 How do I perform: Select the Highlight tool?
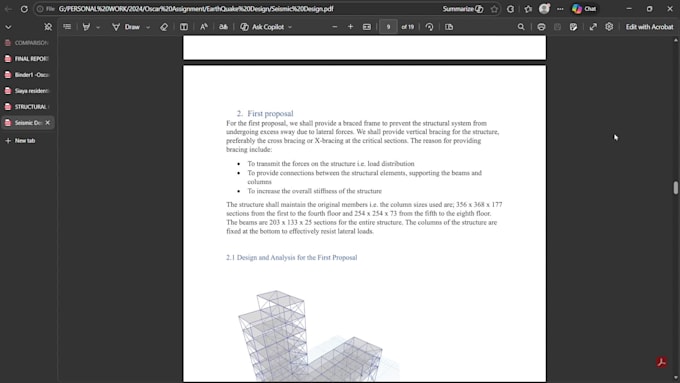(x=86, y=27)
